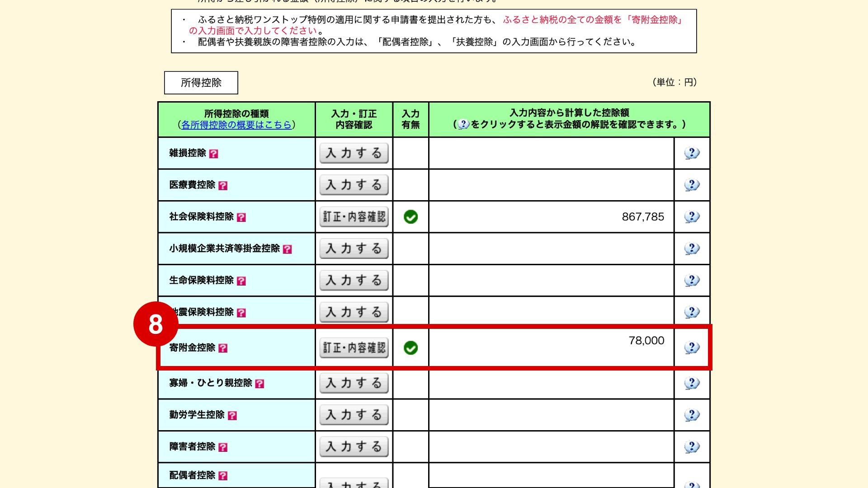Viewport: 868px width, 488px height.
Task: Click question icon beside 勤労学生控除
Action: pyautogui.click(x=232, y=415)
